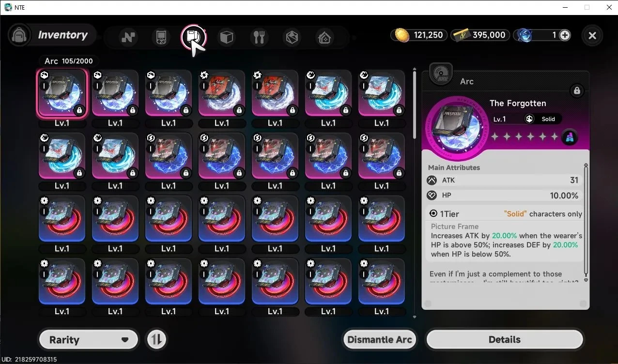The image size is (618, 364).
Task: Expand the Rarity sort dropdown
Action: (89, 340)
